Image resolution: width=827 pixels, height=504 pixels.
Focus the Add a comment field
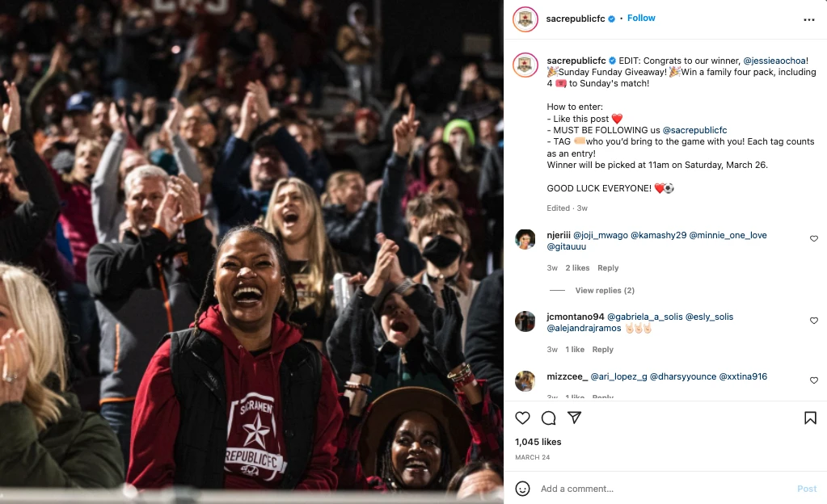[665, 489]
